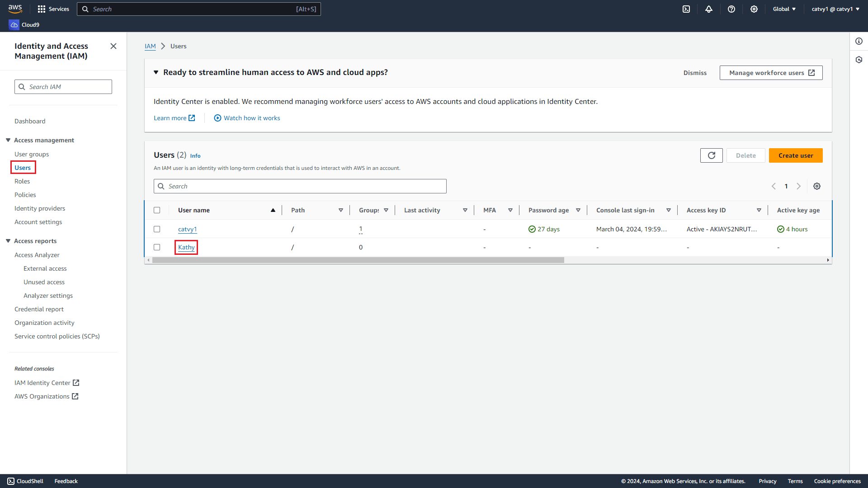The height and width of the screenshot is (488, 868).
Task: Click the external link icon beside Learn more
Action: 192,118
